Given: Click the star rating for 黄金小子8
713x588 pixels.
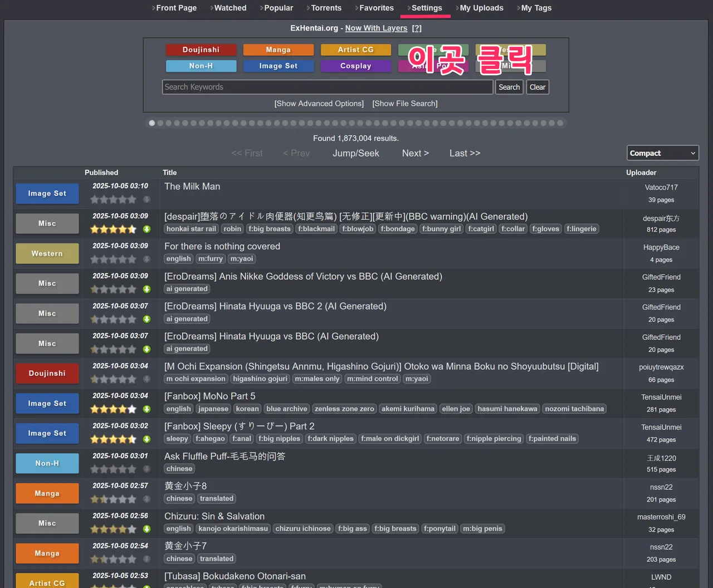Looking at the screenshot, I should tap(113, 499).
